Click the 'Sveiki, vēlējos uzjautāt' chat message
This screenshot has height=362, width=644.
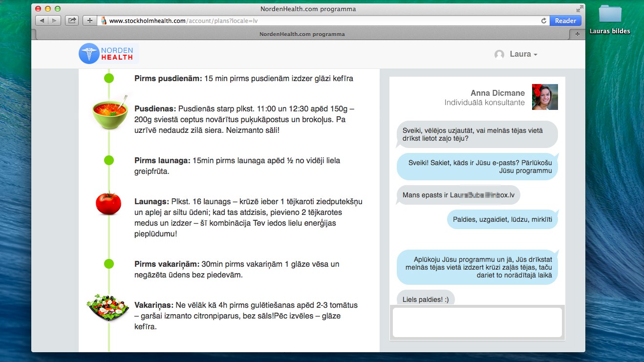click(477, 134)
